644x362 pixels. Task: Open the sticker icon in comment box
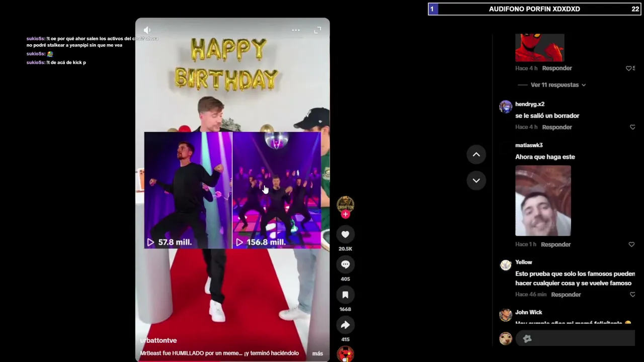pos(527,339)
